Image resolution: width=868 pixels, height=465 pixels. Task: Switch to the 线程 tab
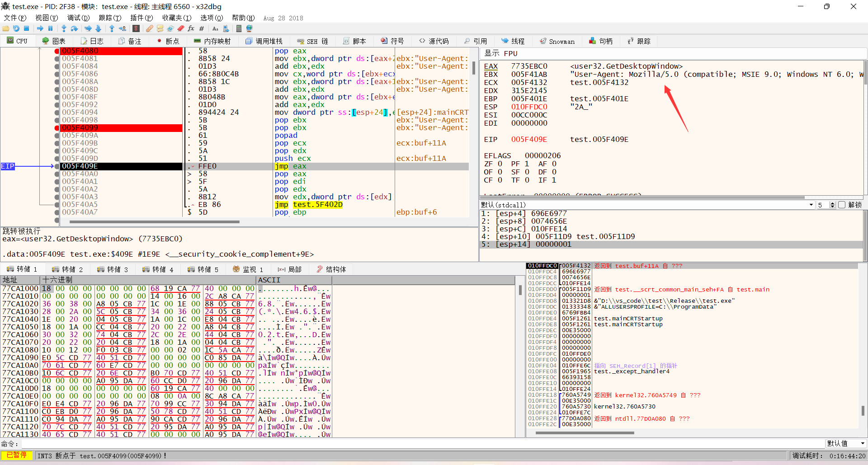pyautogui.click(x=513, y=41)
